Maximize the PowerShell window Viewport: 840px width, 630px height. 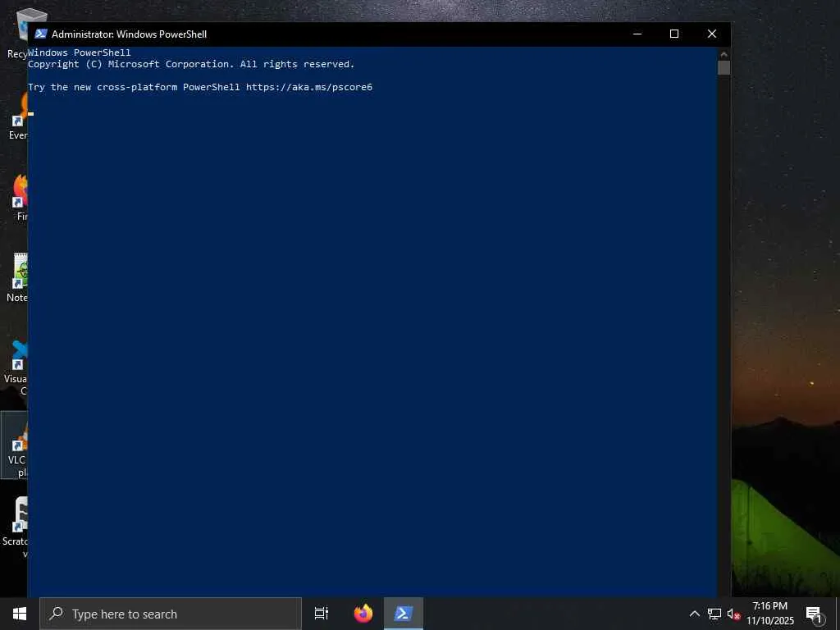point(674,34)
